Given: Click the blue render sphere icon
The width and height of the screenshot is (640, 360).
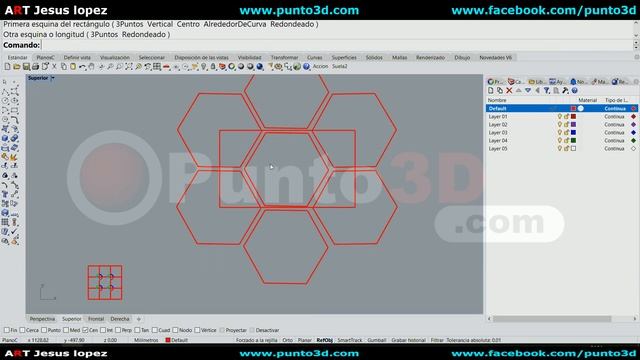Looking at the screenshot, I should [x=260, y=67].
